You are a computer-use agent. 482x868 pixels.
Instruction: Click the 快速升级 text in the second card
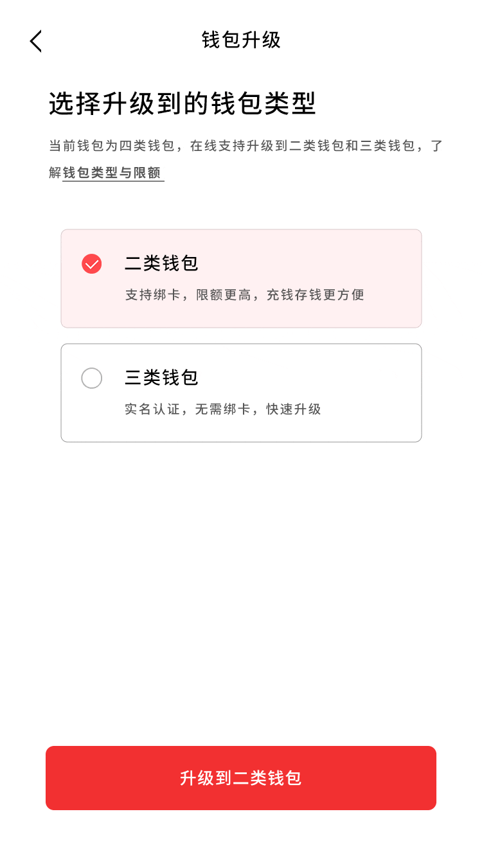tap(294, 409)
